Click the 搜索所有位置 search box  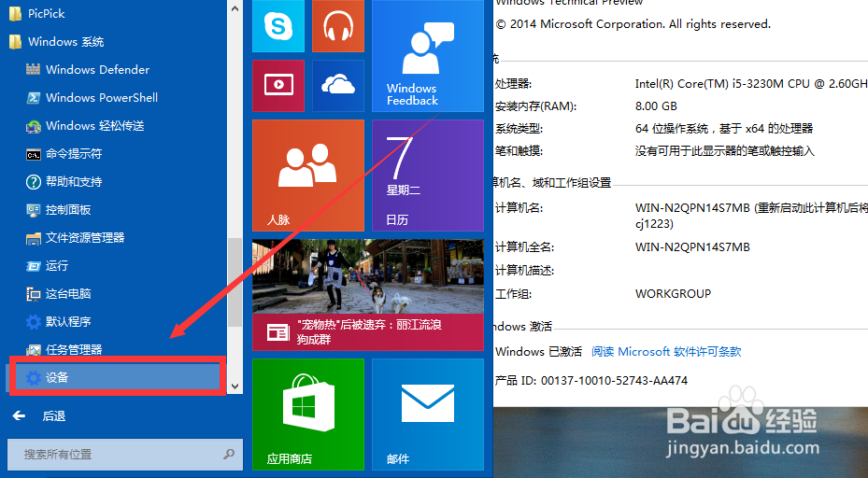tap(125, 455)
